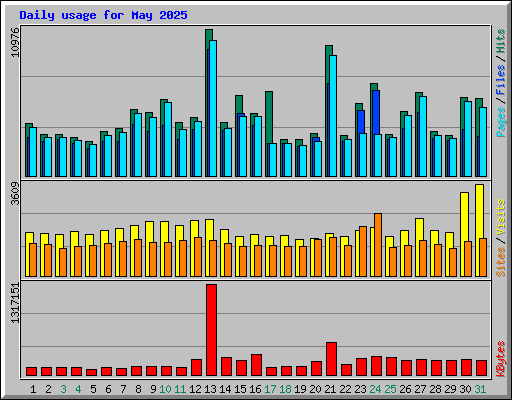Click the 10976 axis value
Viewport: 512px width, 400px height.
tap(15, 42)
